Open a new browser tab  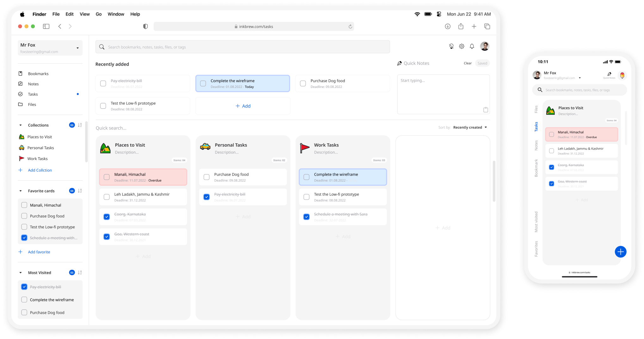(x=474, y=27)
